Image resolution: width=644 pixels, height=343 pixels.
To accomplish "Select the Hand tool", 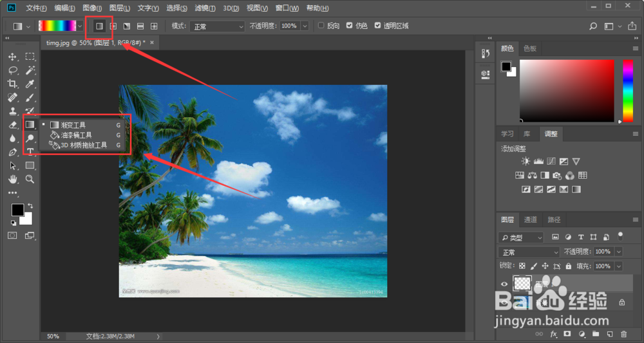I will [x=13, y=180].
